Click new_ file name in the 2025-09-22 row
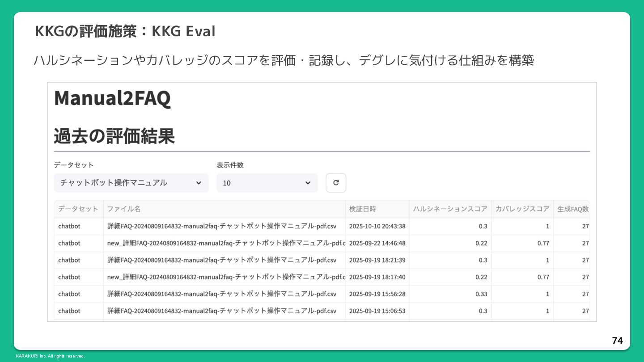The height and width of the screenshot is (362, 644). [x=224, y=243]
